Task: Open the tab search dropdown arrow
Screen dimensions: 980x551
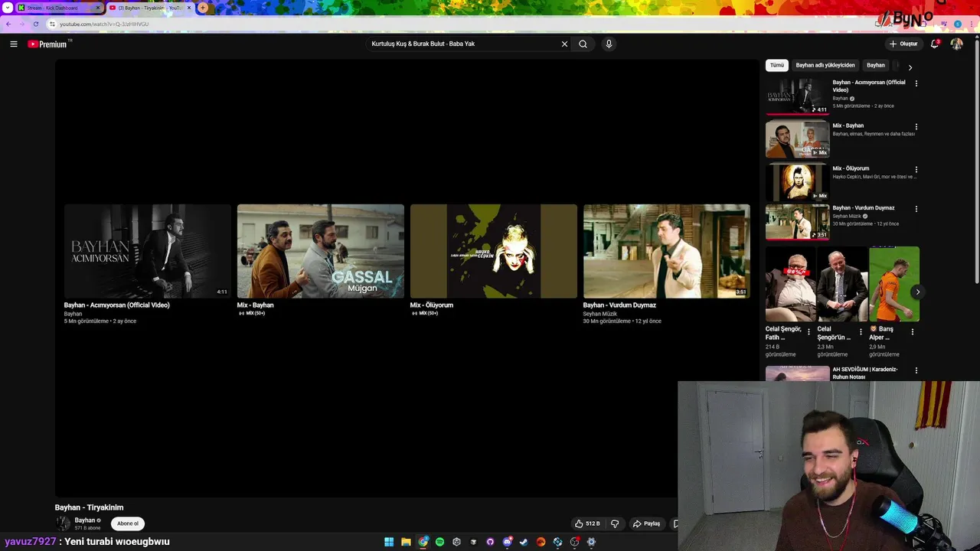Action: coord(6,8)
